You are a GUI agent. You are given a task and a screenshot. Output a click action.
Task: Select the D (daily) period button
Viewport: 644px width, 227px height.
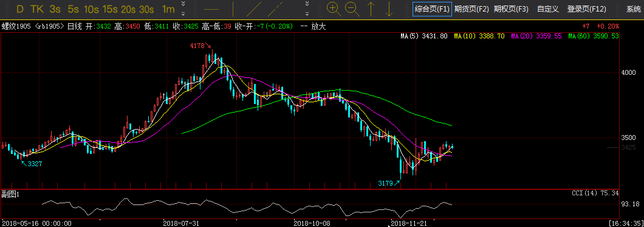[x=20, y=9]
